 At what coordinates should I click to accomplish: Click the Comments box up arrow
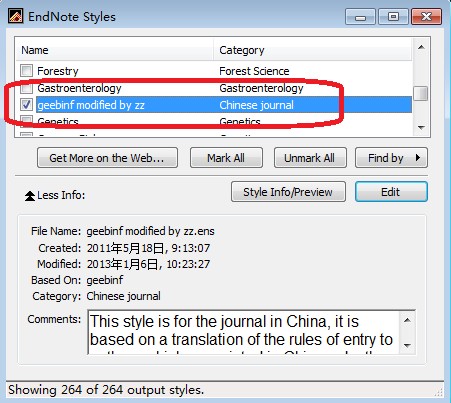(x=407, y=320)
